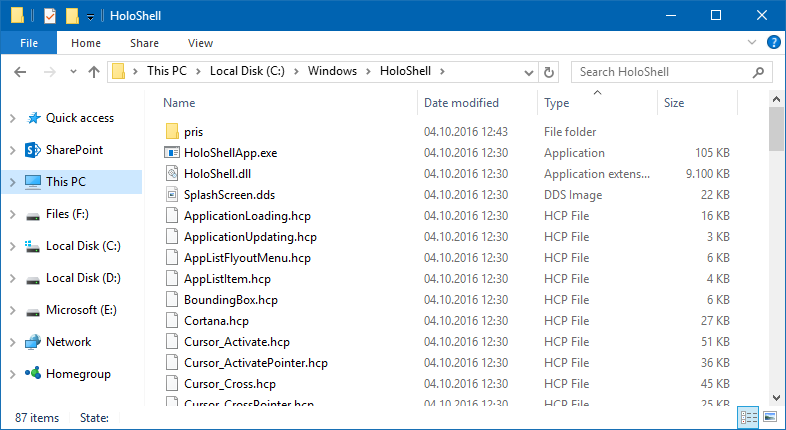The width and height of the screenshot is (786, 430).
Task: Expand Quick access in navigation pane
Action: [x=13, y=118]
